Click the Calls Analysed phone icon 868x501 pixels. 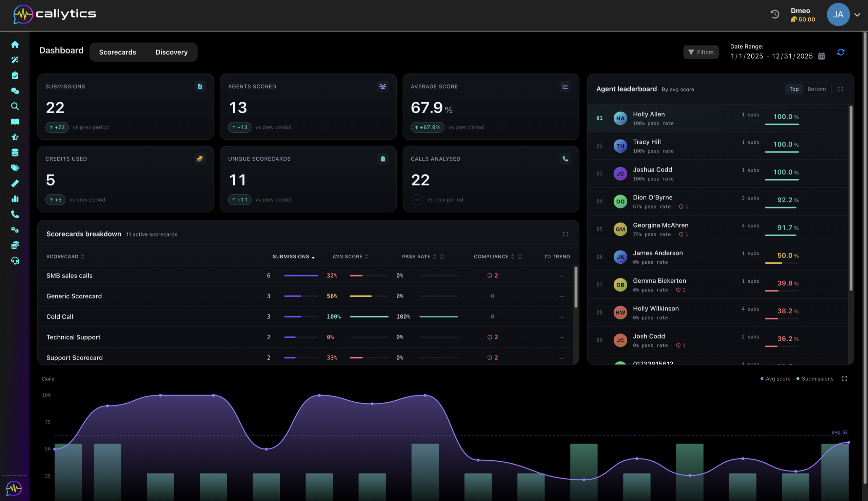point(565,159)
